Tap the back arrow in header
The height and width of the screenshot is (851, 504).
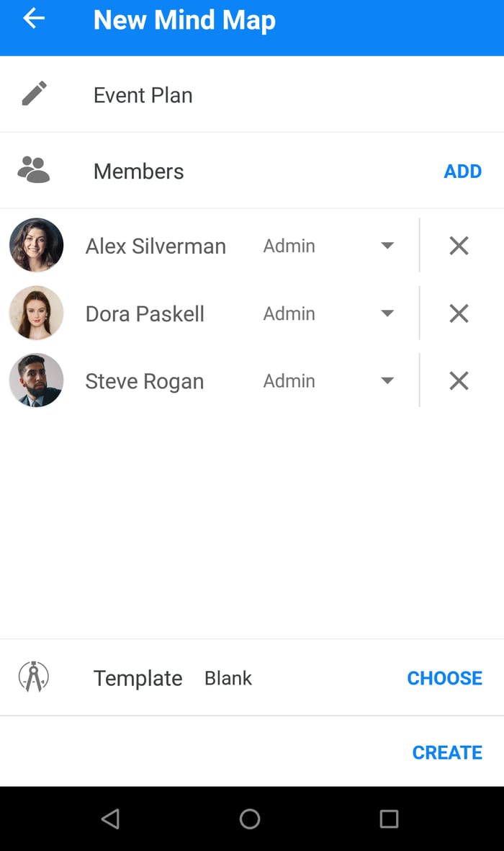click(34, 19)
